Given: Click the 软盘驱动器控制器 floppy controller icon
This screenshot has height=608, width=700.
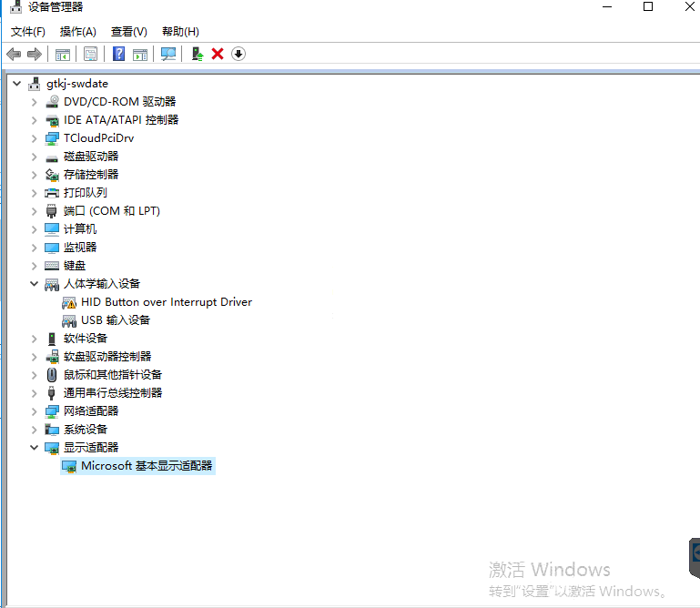Looking at the screenshot, I should coord(52,357).
